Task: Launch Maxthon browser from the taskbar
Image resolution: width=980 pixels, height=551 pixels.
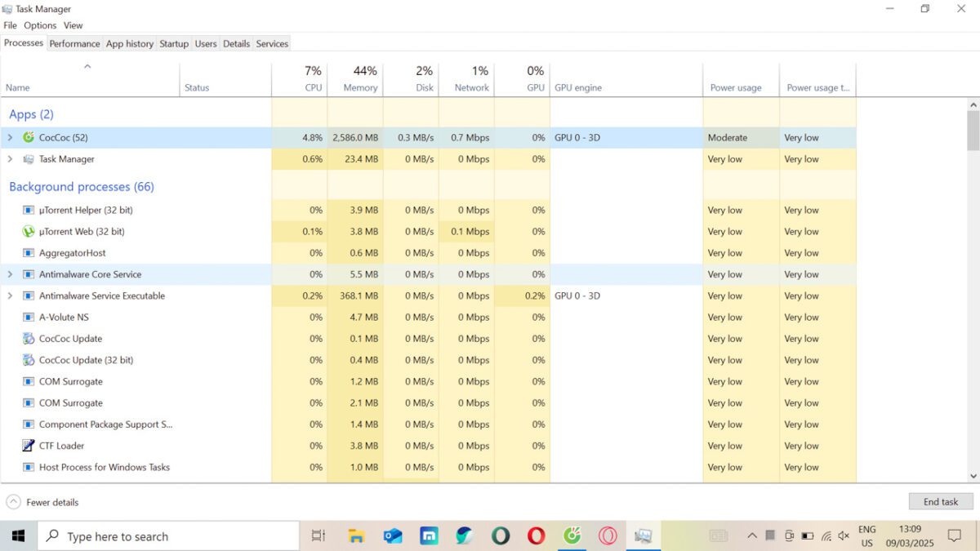Action: [429, 535]
